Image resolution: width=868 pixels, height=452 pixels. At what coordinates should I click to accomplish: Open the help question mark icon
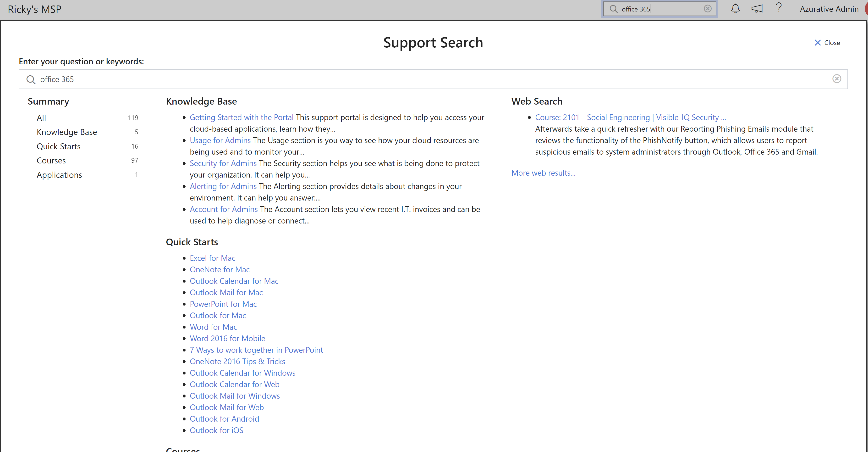[x=779, y=8]
